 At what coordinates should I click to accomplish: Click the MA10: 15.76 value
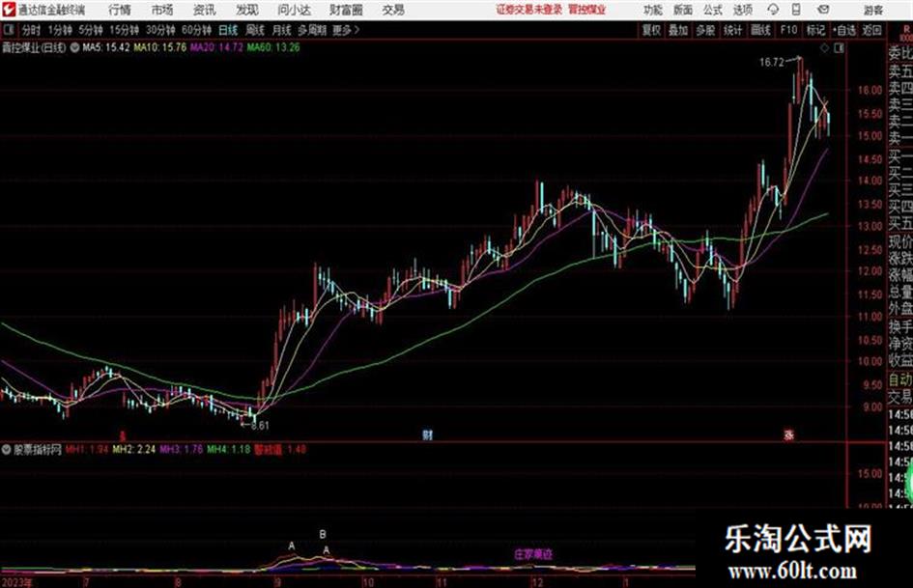pos(160,47)
